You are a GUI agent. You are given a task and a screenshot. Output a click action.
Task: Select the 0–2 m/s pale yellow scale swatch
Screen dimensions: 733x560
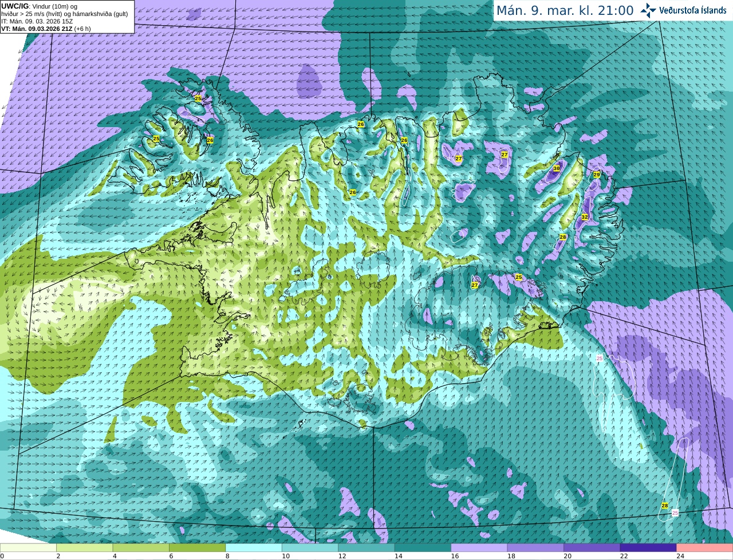click(28, 547)
